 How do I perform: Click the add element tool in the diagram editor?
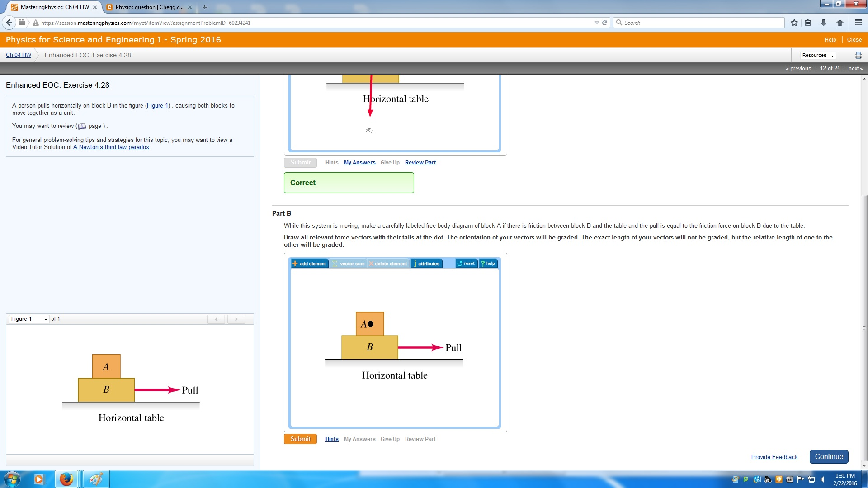tap(309, 263)
